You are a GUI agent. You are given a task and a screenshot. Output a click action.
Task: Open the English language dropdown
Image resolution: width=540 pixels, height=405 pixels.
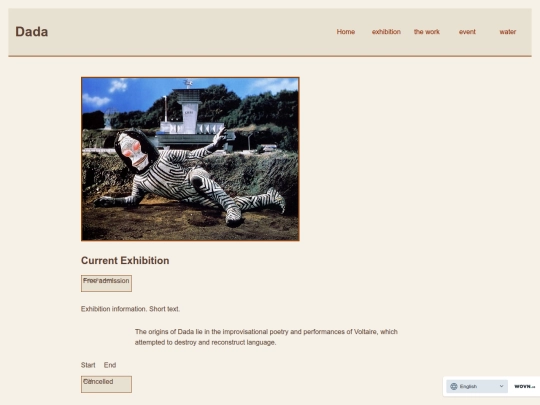pyautogui.click(x=477, y=386)
